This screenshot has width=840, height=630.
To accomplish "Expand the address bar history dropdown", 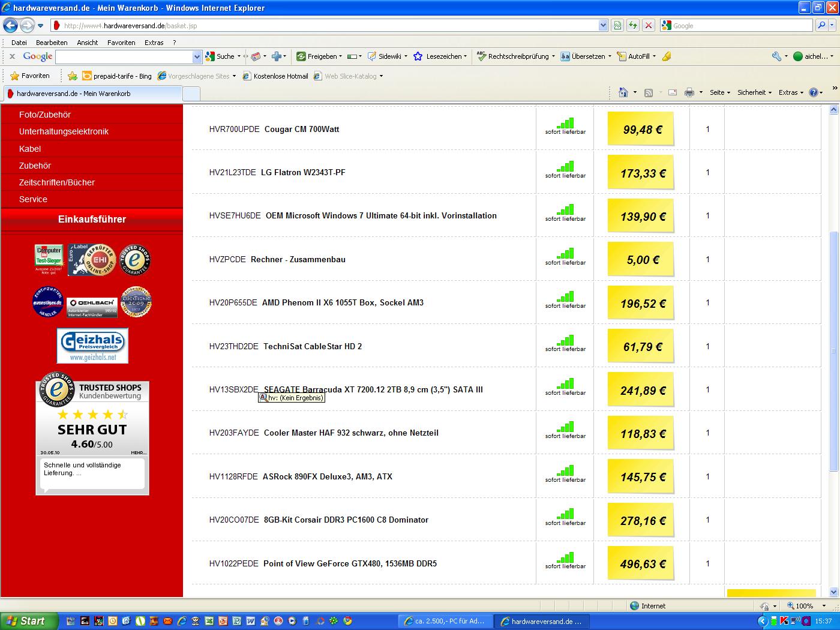I will tap(603, 25).
